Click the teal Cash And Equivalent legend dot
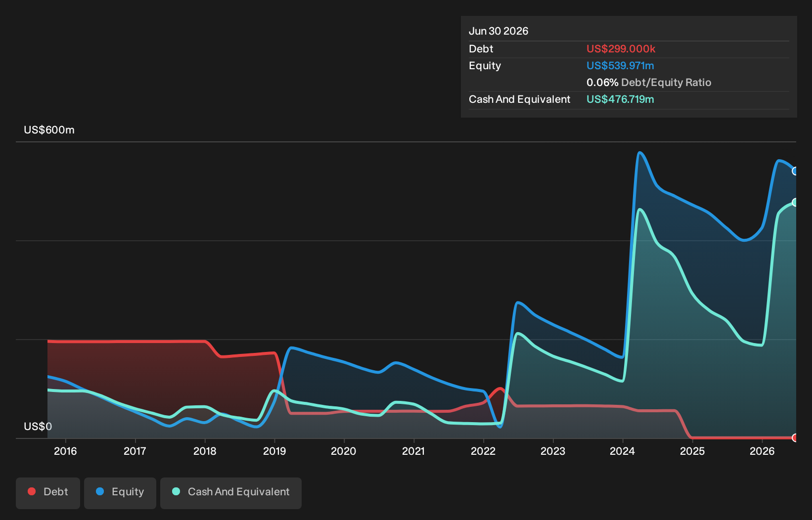This screenshot has height=520, width=812. 176,491
